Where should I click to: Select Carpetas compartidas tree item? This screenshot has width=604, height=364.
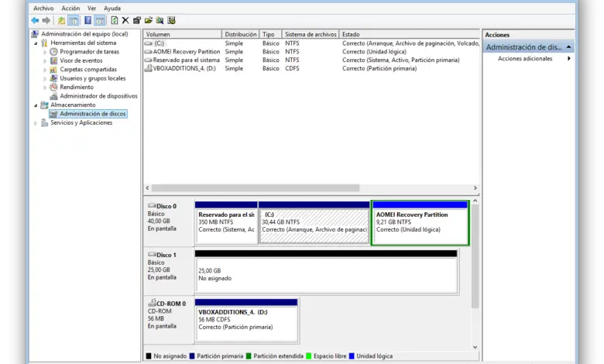88,70
